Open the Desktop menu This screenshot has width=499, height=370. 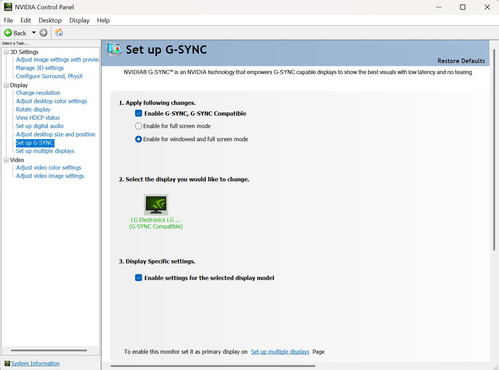click(x=50, y=20)
